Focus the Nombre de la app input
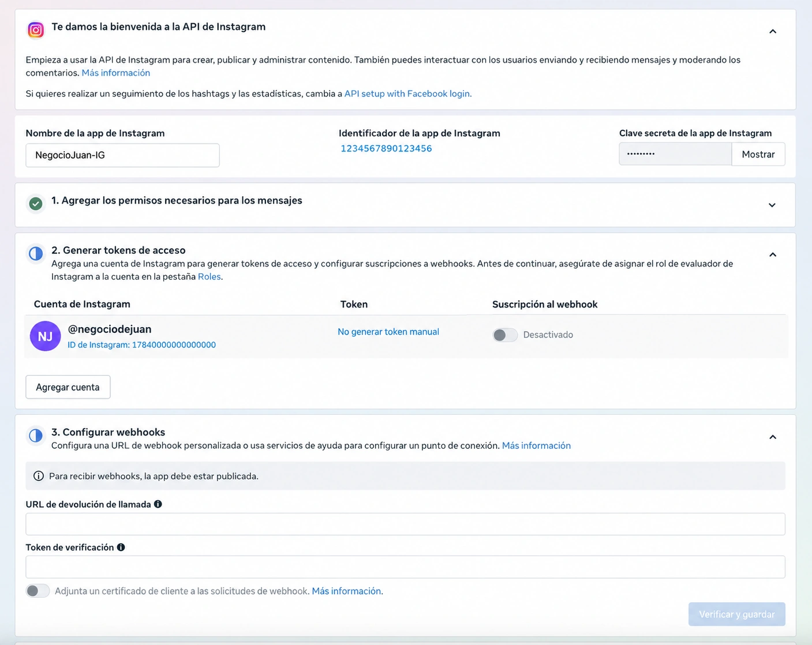 (x=122, y=155)
